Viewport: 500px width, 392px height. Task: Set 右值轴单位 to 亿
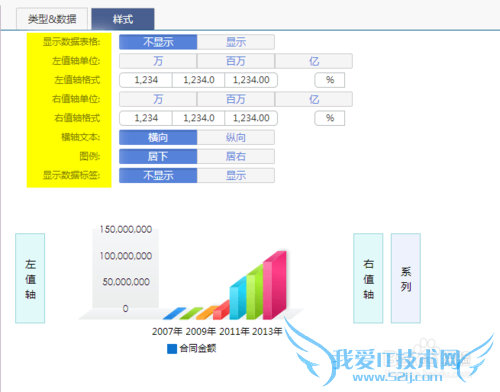[314, 99]
